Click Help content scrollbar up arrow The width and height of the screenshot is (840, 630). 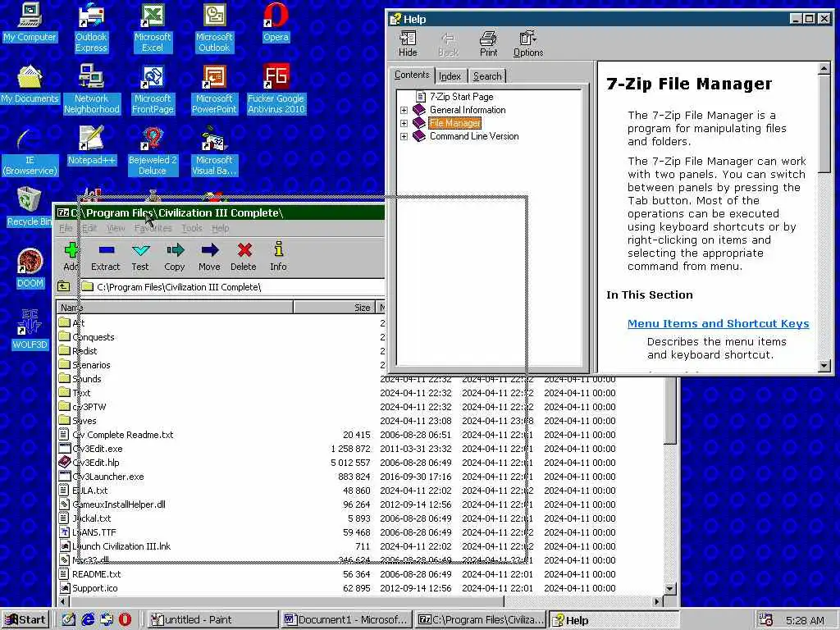[x=824, y=69]
